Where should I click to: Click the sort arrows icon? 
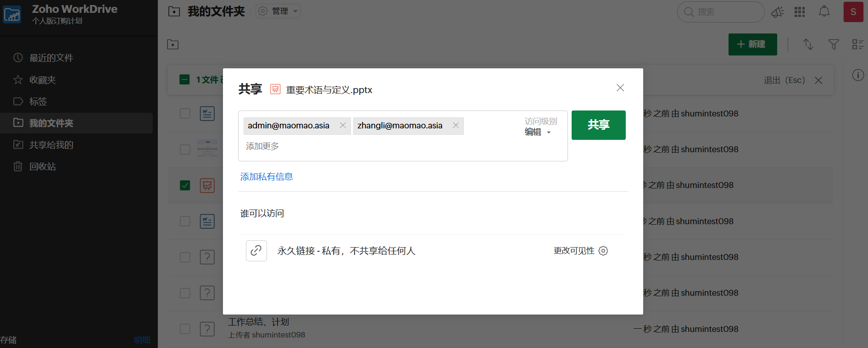click(808, 44)
